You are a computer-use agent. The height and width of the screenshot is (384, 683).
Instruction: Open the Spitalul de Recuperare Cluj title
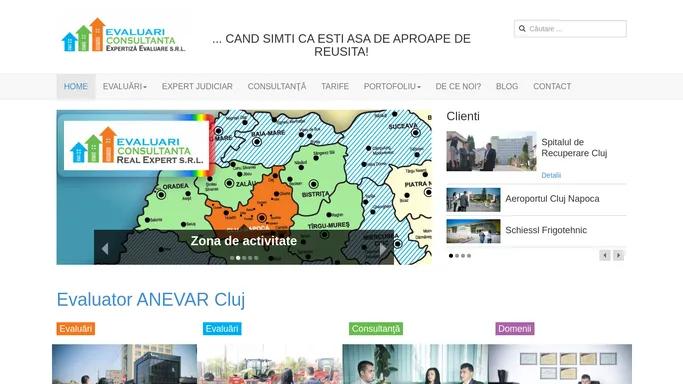coord(574,148)
